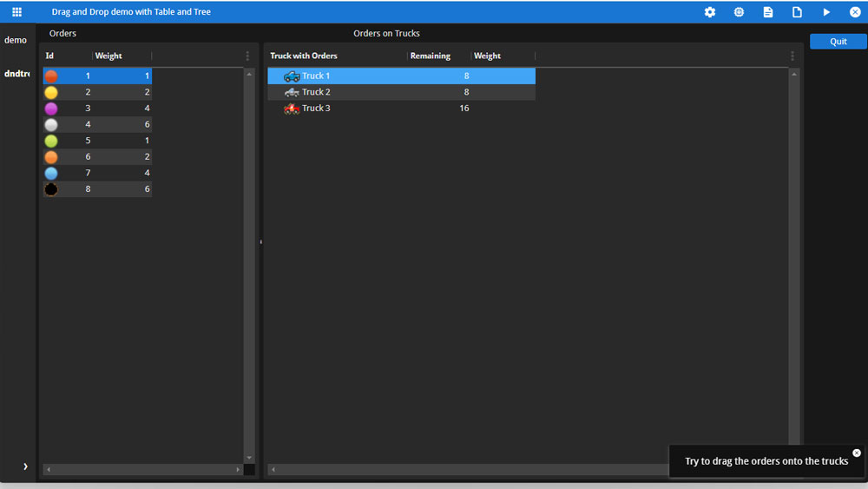Viewport: 868px width, 489px height.
Task: Select the blue Truck 1 icon
Action: 292,76
